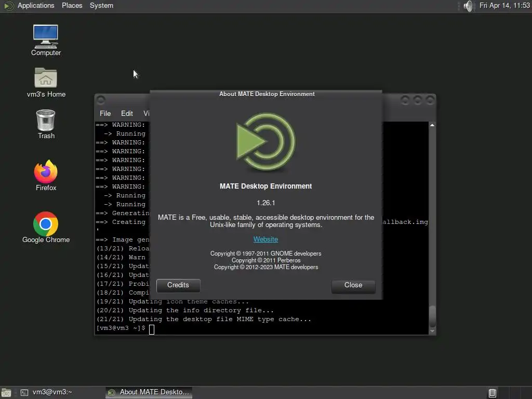Launch Google Chrome from the desktop

(x=46, y=228)
